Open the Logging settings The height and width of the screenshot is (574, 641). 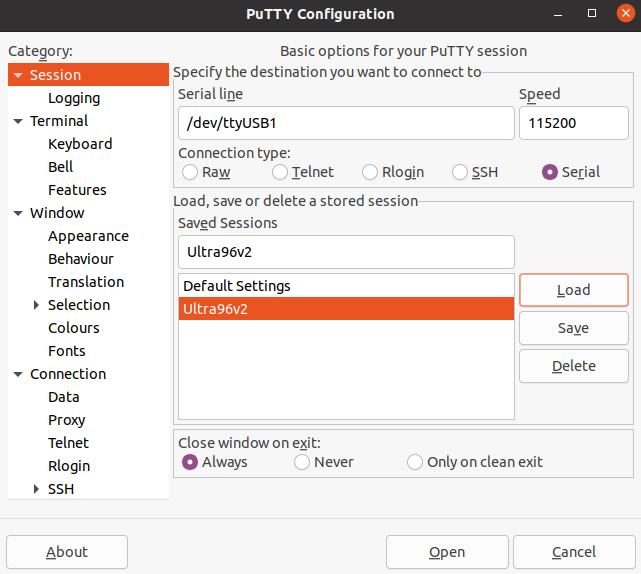pyautogui.click(x=74, y=98)
